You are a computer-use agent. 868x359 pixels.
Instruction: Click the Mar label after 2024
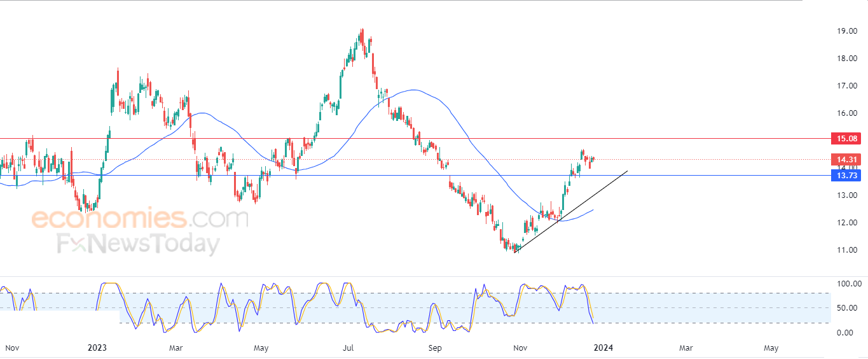[685, 348]
